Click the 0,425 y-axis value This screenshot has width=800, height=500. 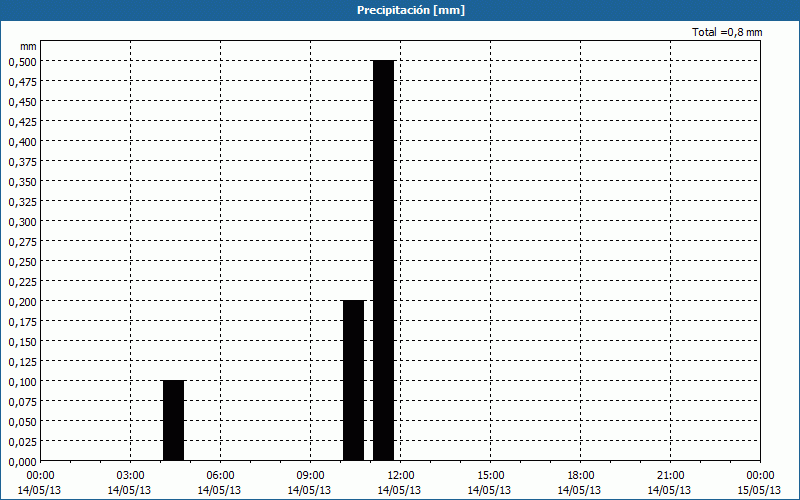[22, 122]
